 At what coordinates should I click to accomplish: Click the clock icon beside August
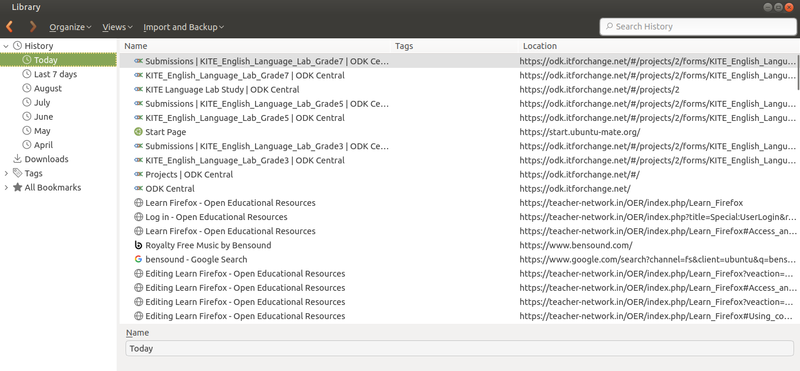27,88
